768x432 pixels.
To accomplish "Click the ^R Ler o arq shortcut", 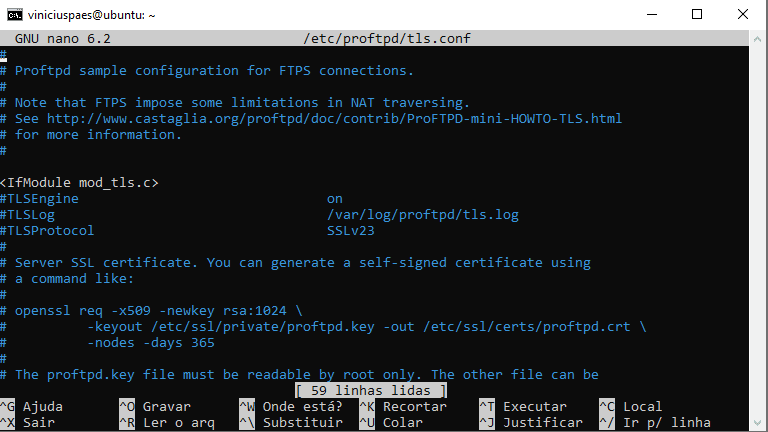I will click(x=167, y=423).
